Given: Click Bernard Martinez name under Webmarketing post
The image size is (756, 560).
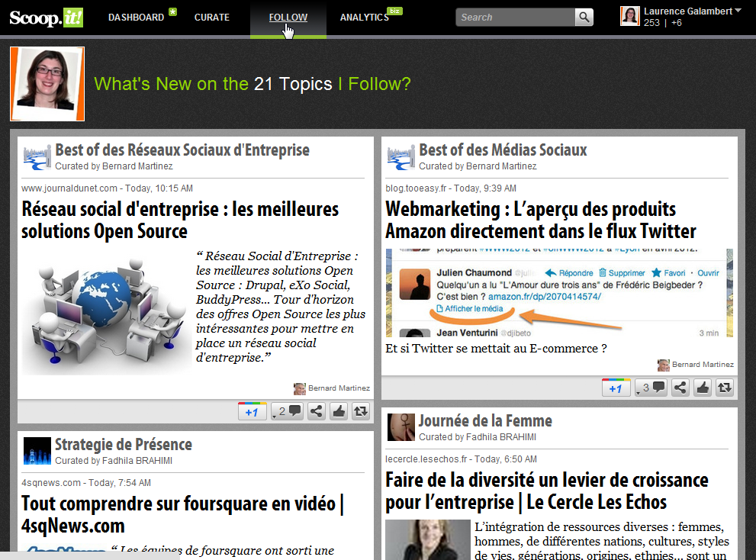Looking at the screenshot, I should pos(703,364).
